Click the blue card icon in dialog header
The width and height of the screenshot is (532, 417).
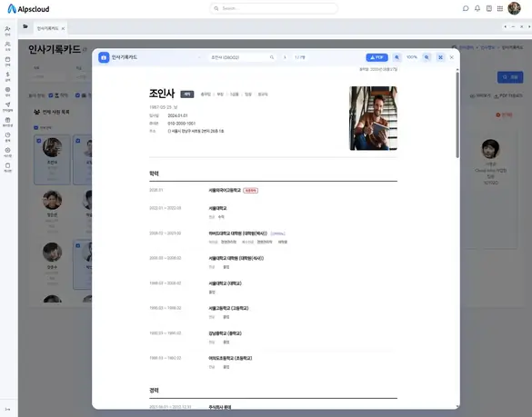(104, 57)
